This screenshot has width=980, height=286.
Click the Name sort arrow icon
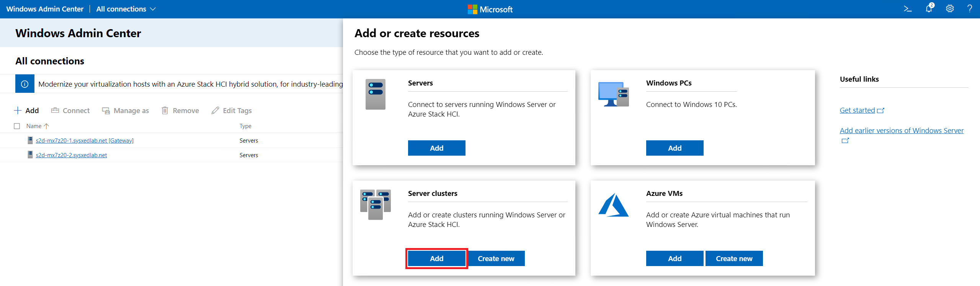(x=46, y=126)
